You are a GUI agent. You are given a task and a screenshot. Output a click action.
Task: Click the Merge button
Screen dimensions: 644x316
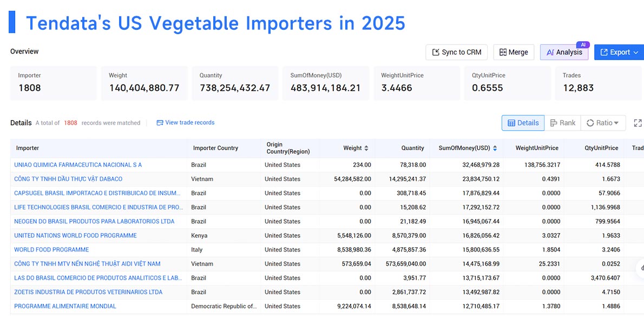click(x=514, y=52)
